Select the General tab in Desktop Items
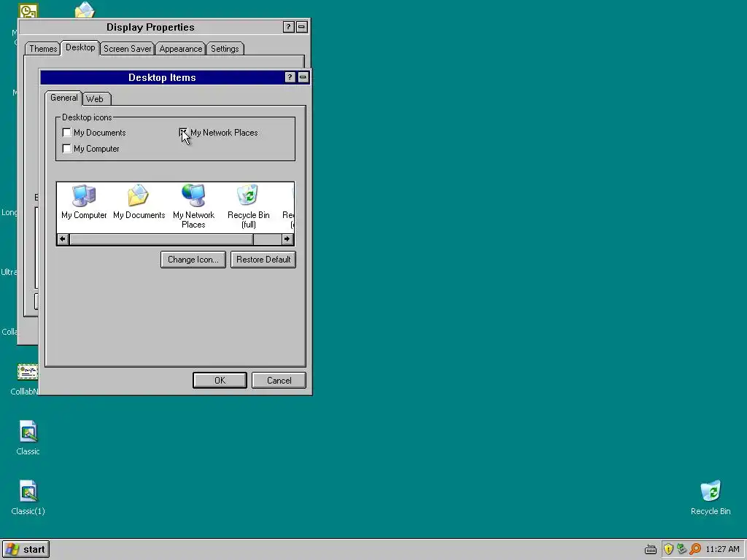The width and height of the screenshot is (747, 560). 64,98
